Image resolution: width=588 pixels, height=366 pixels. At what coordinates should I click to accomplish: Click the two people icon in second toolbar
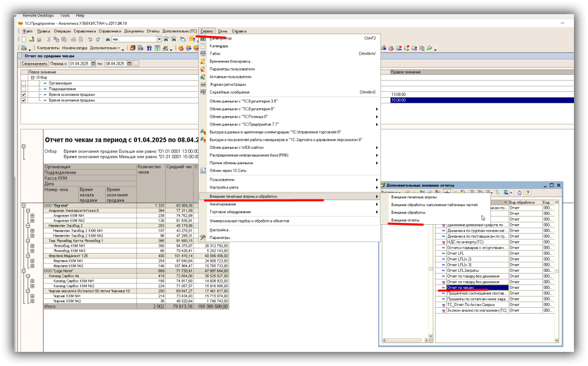tap(149, 48)
